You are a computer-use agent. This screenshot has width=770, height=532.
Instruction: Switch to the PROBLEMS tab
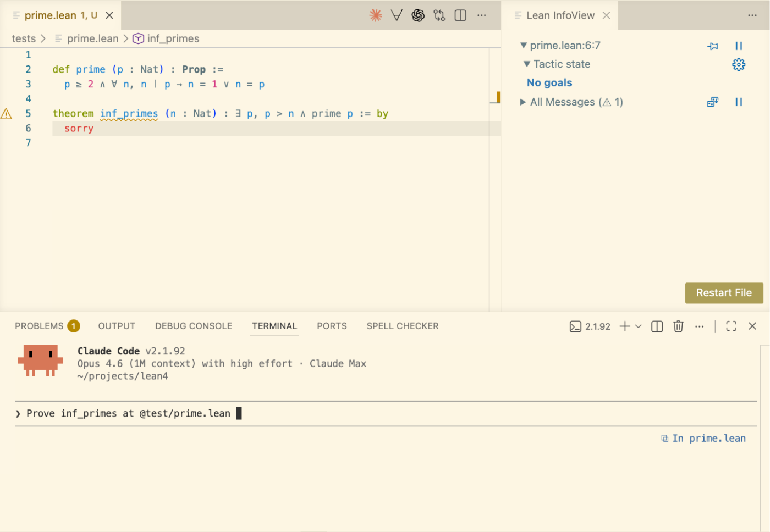click(x=40, y=326)
